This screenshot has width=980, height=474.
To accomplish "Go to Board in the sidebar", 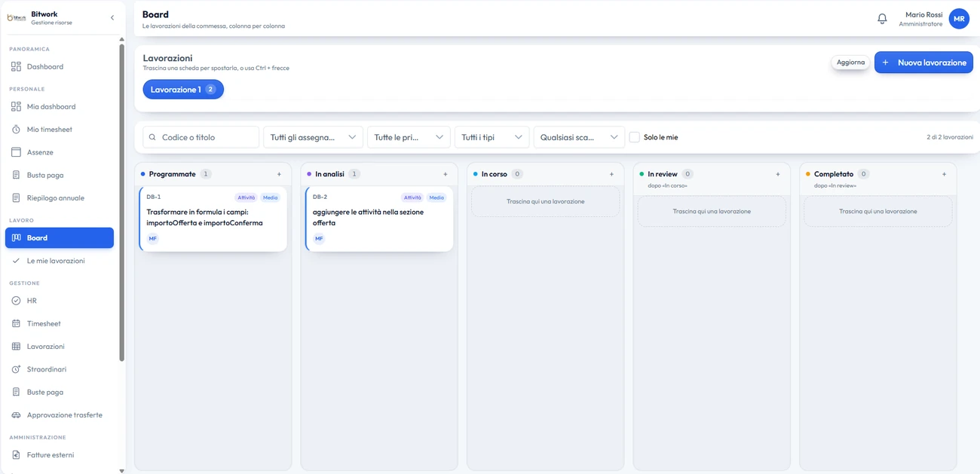I will pyautogui.click(x=60, y=238).
